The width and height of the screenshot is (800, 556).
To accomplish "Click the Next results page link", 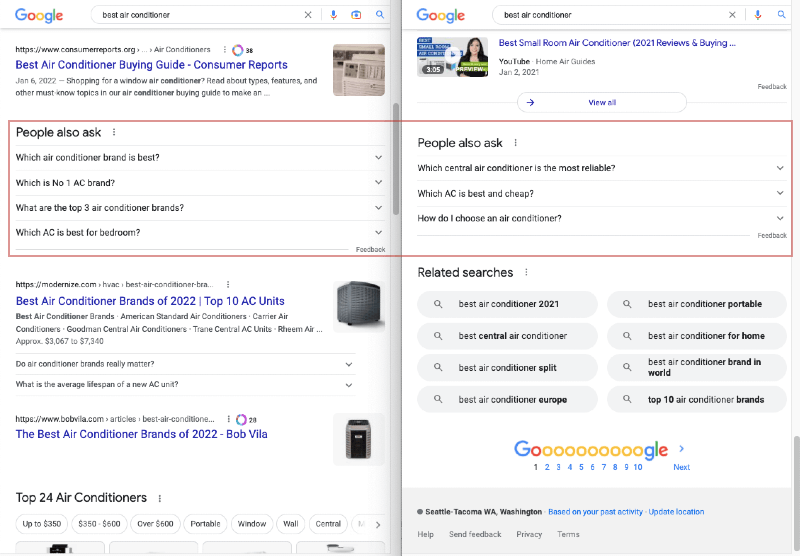I will pyautogui.click(x=682, y=467).
